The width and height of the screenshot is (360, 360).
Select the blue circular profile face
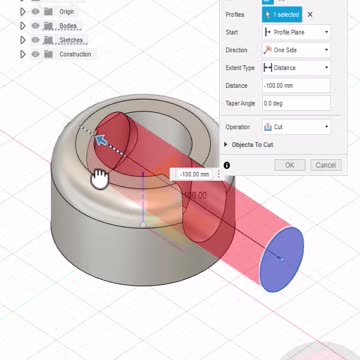[x=282, y=260]
